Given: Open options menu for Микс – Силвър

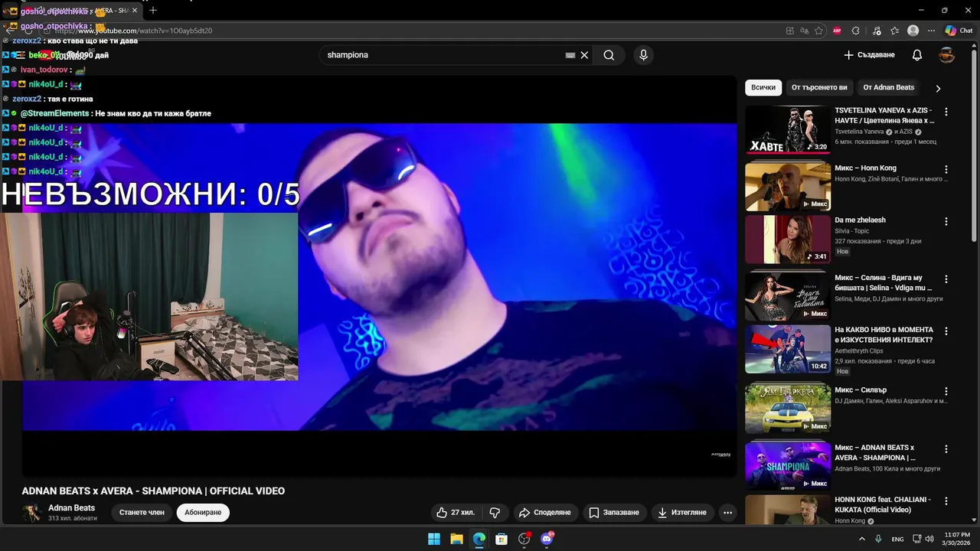Looking at the screenshot, I should point(946,391).
